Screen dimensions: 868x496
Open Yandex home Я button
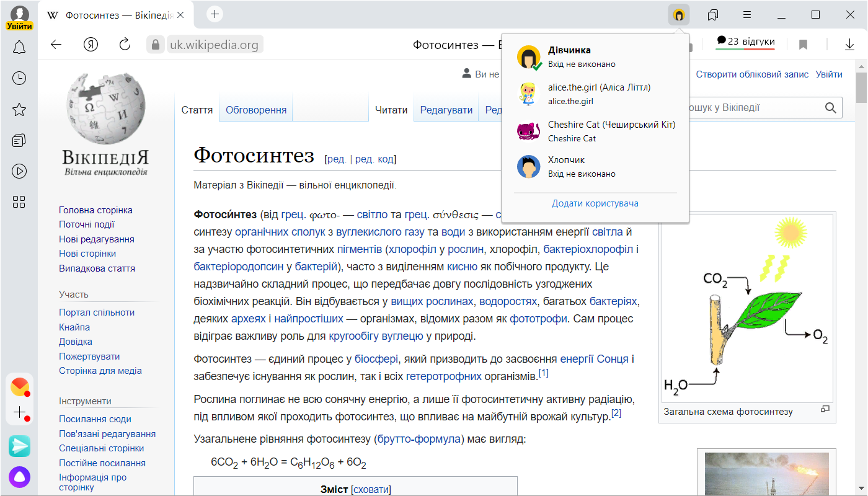[91, 45]
